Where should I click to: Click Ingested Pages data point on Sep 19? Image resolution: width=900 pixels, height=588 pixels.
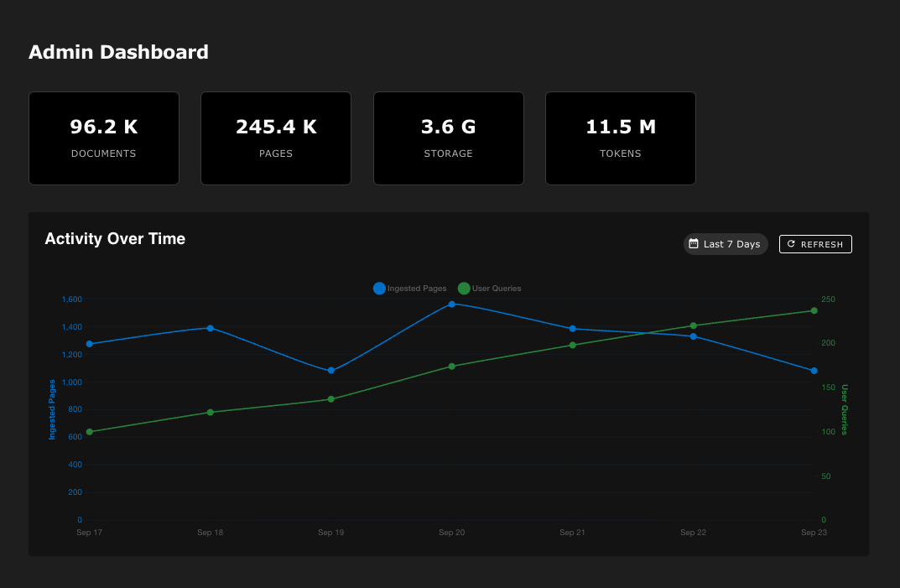pos(331,370)
